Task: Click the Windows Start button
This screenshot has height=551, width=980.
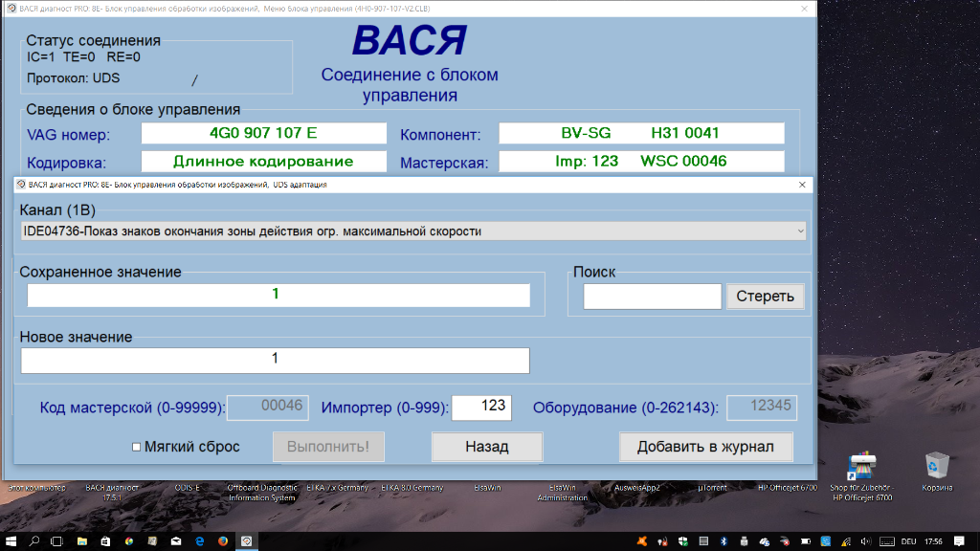Action: point(11,541)
